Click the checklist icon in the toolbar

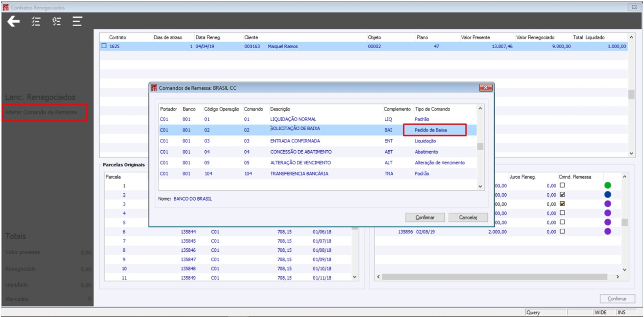(36, 22)
